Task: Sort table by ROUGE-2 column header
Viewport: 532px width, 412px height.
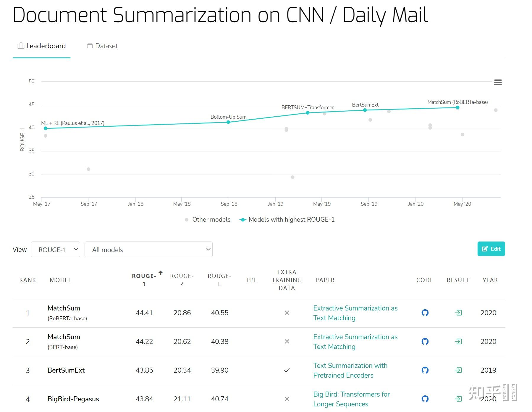Action: pyautogui.click(x=182, y=280)
